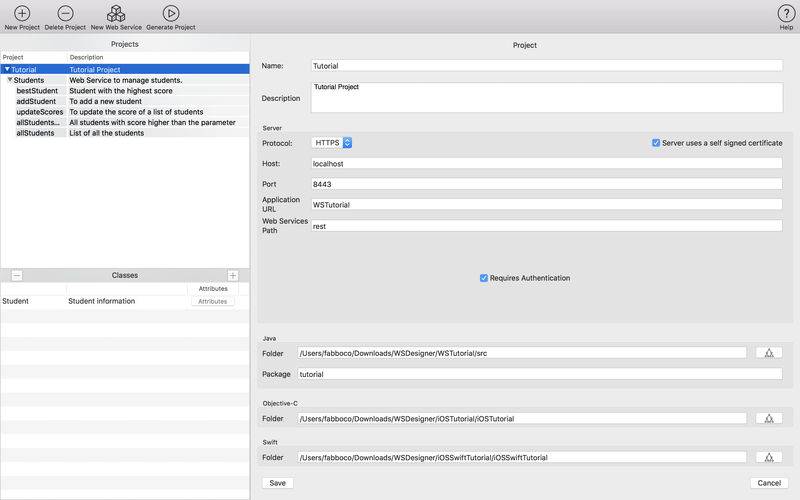The height and width of the screenshot is (500, 800).
Task: Click 'Student information' class description
Action: click(x=102, y=301)
